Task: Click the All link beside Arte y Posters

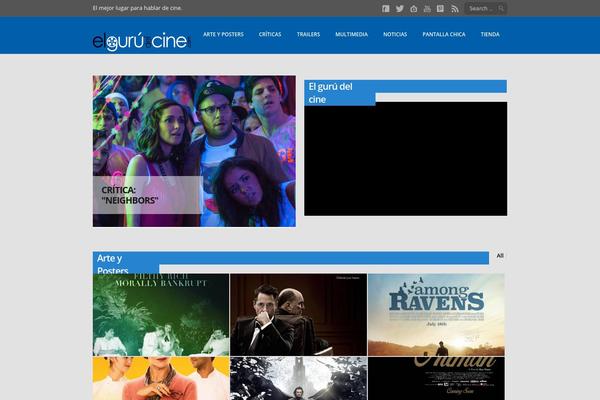Action: coord(500,256)
